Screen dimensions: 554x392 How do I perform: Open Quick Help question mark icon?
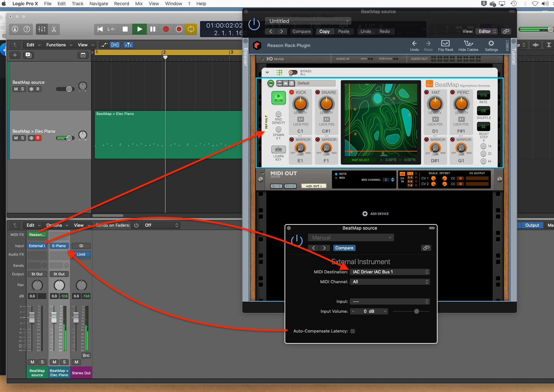pos(27,29)
